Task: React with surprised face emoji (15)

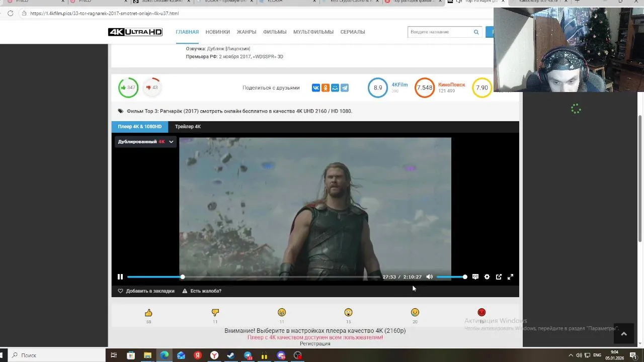Action: click(348, 313)
